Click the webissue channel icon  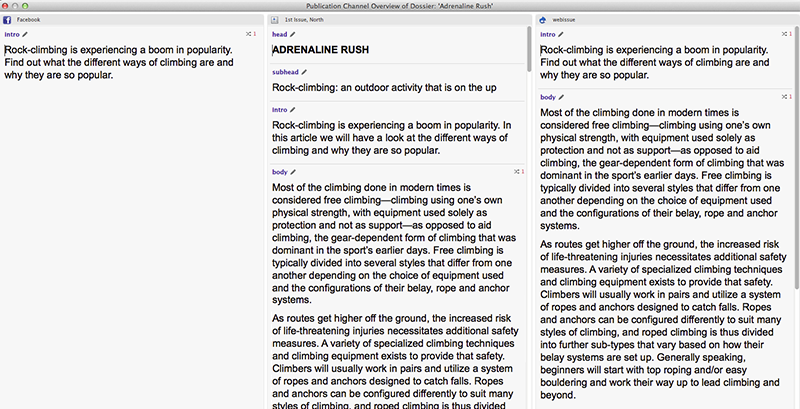click(x=543, y=20)
